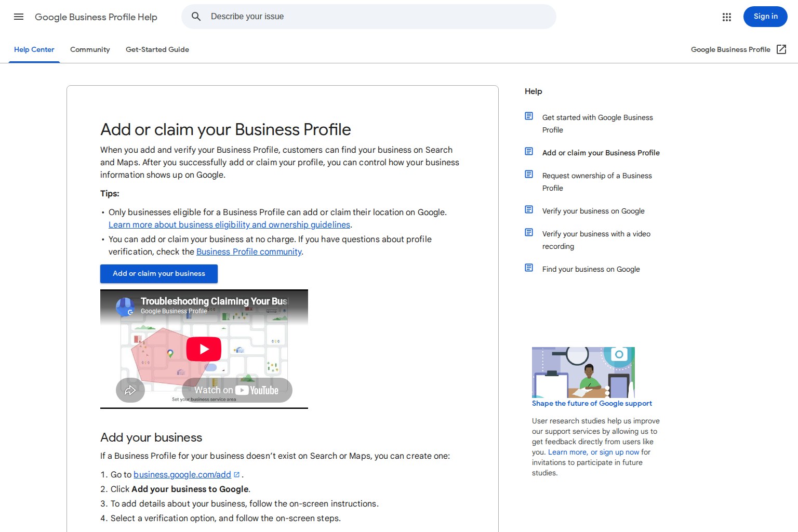Click Learn more, or sign up now link
The width and height of the screenshot is (798, 532).
click(593, 452)
